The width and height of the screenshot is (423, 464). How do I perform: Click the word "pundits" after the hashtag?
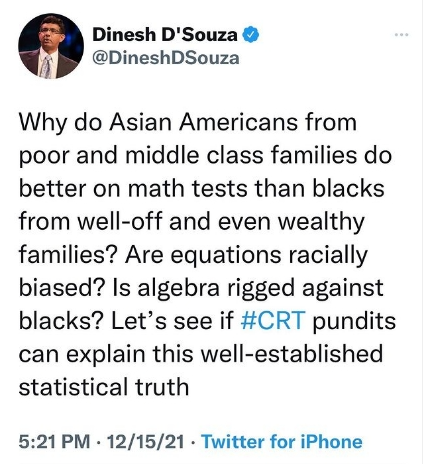(x=354, y=320)
